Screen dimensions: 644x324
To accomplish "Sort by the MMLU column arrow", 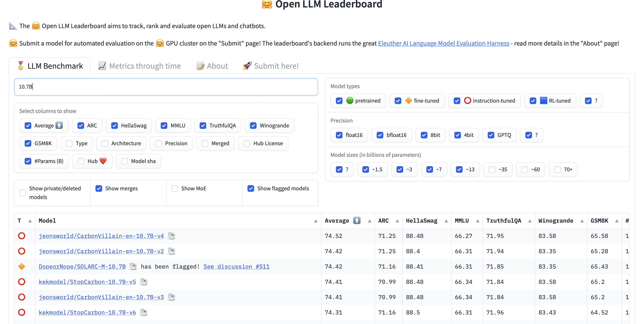I will (478, 221).
